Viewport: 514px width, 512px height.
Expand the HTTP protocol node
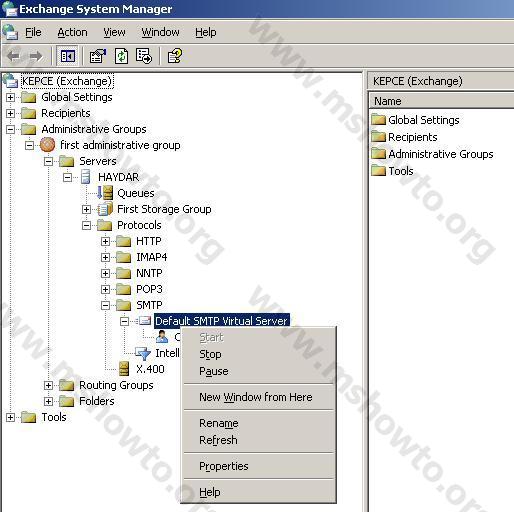tap(105, 241)
